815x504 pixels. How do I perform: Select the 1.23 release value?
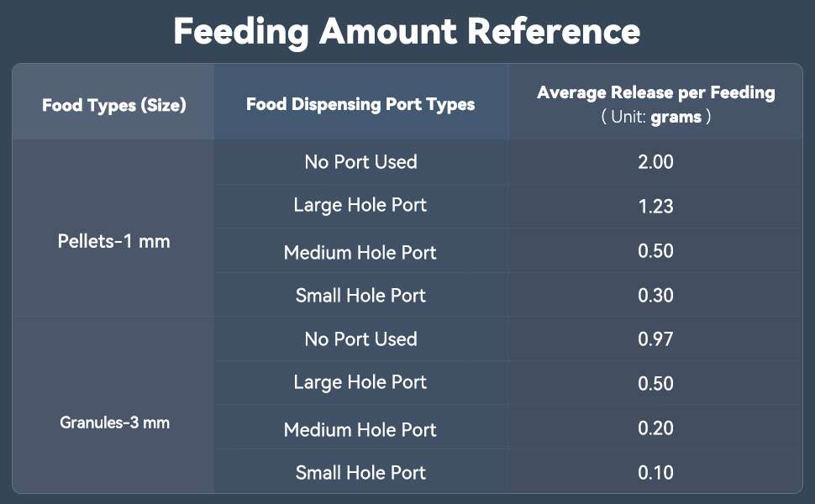coord(655,206)
